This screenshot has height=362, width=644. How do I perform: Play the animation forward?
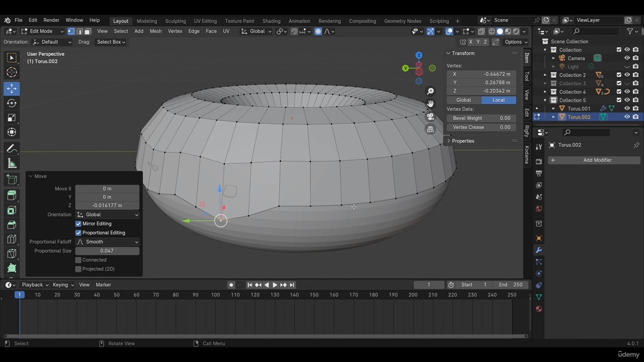[275, 285]
